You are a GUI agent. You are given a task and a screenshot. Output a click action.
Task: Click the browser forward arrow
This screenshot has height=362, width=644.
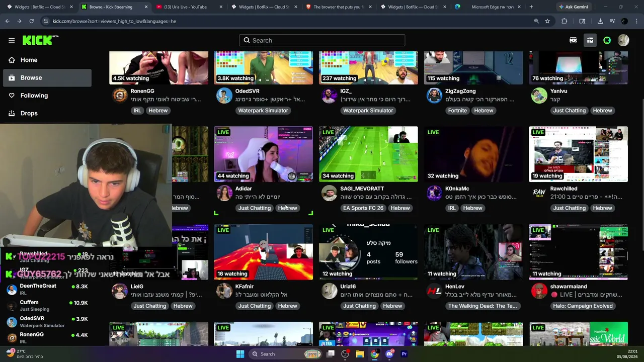pyautogui.click(x=20, y=21)
